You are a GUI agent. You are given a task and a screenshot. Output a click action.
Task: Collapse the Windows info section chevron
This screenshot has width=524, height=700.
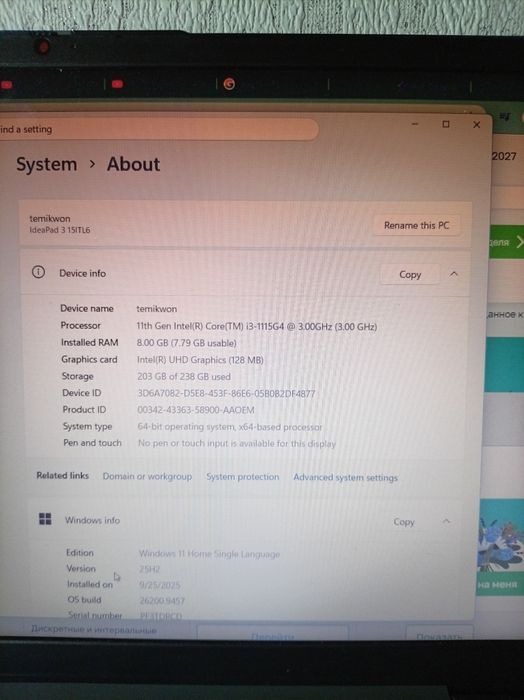tap(446, 521)
